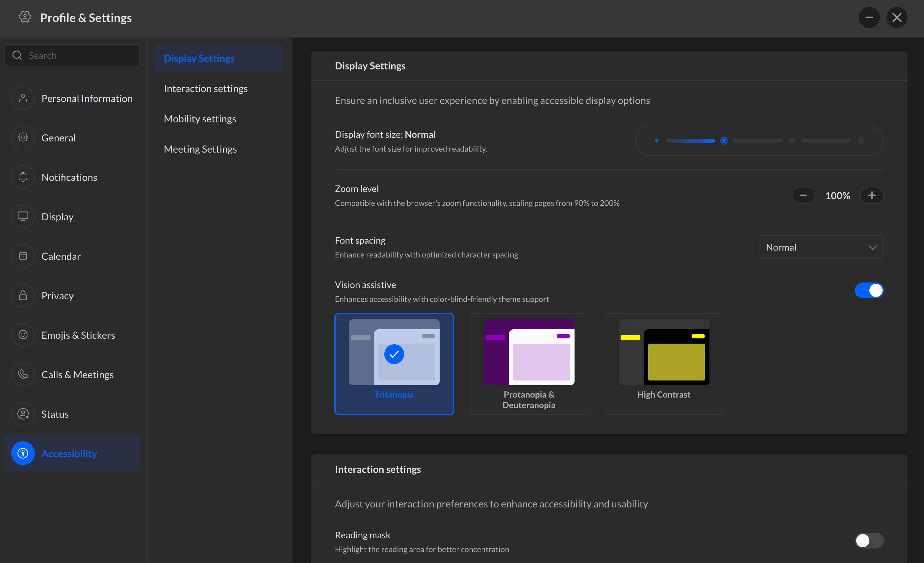The height and width of the screenshot is (563, 924).
Task: Click the Notifications bell icon
Action: 23,177
